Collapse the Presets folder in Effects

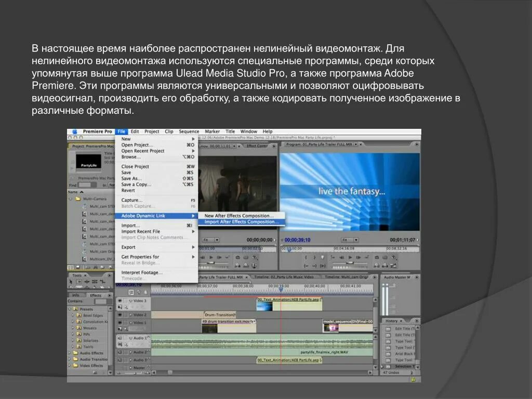pos(70,309)
